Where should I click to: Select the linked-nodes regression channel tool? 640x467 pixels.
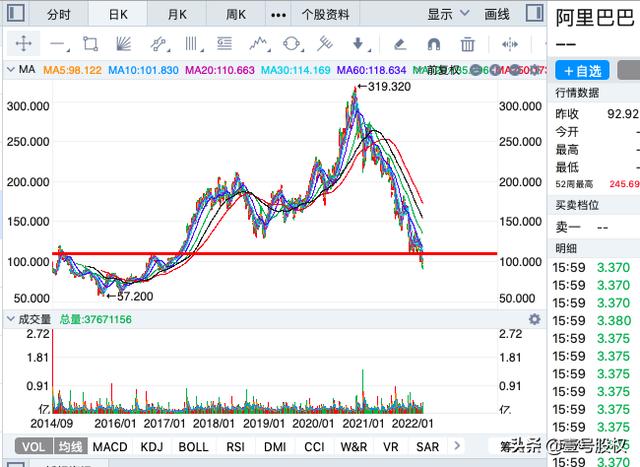click(x=159, y=44)
